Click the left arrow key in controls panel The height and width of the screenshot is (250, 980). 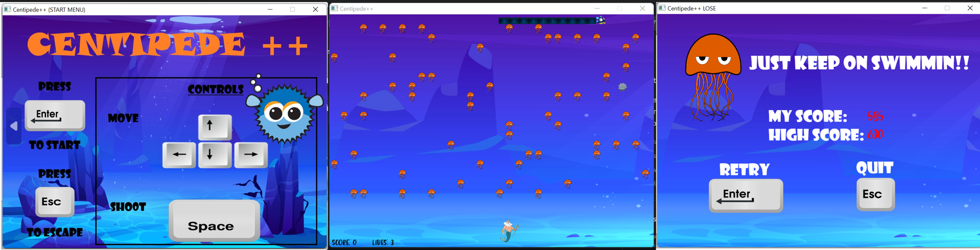click(x=179, y=155)
